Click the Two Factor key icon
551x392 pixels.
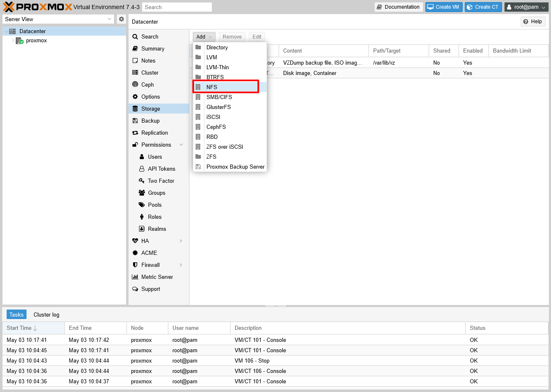point(142,181)
